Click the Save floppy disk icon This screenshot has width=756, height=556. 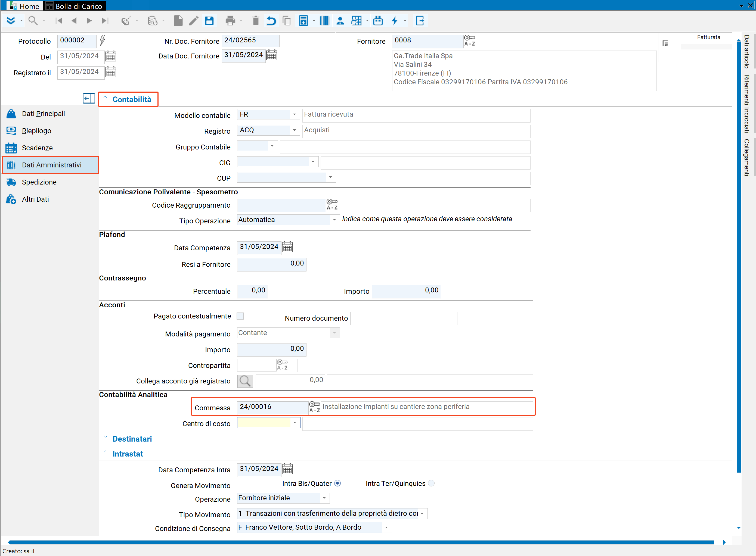(x=209, y=21)
